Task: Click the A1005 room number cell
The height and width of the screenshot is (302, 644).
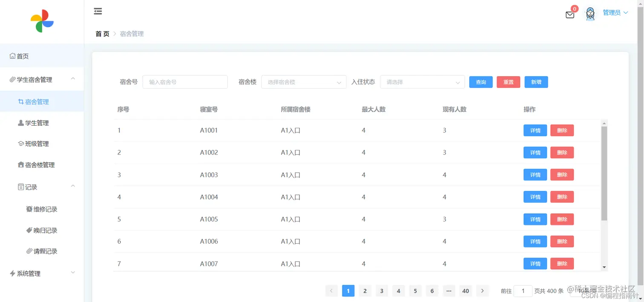Action: (209, 219)
